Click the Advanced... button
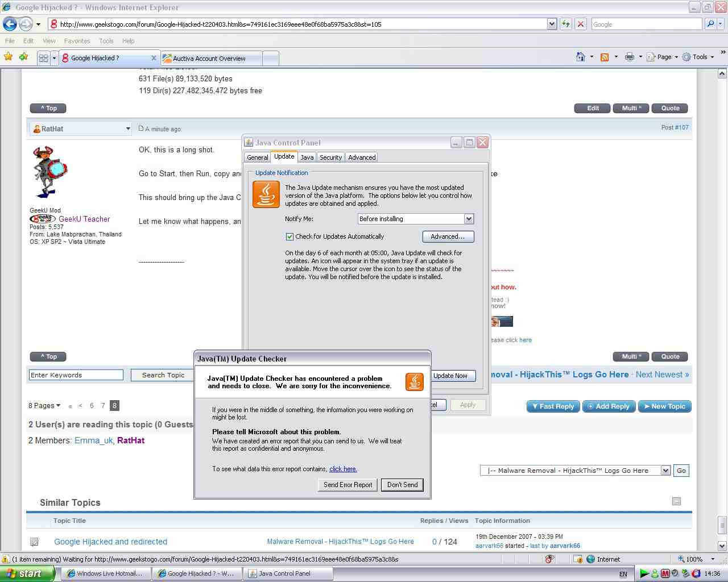Image resolution: width=728 pixels, height=582 pixels. coord(448,236)
